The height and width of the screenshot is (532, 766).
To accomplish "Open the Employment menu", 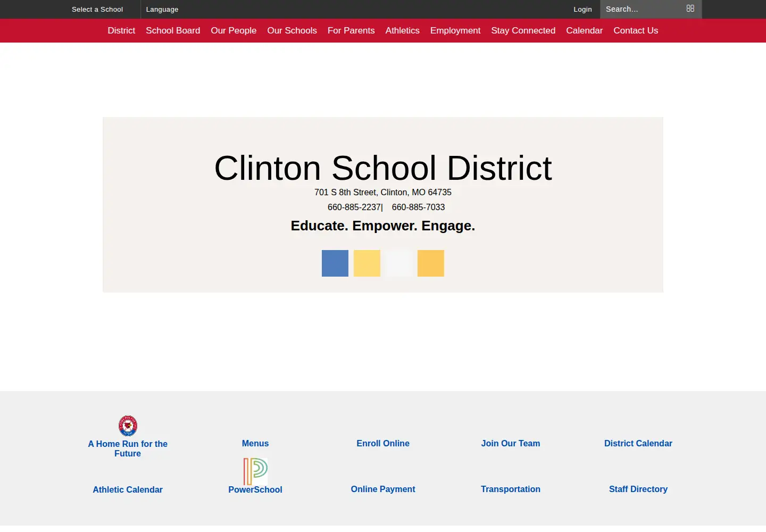I will coord(455,30).
